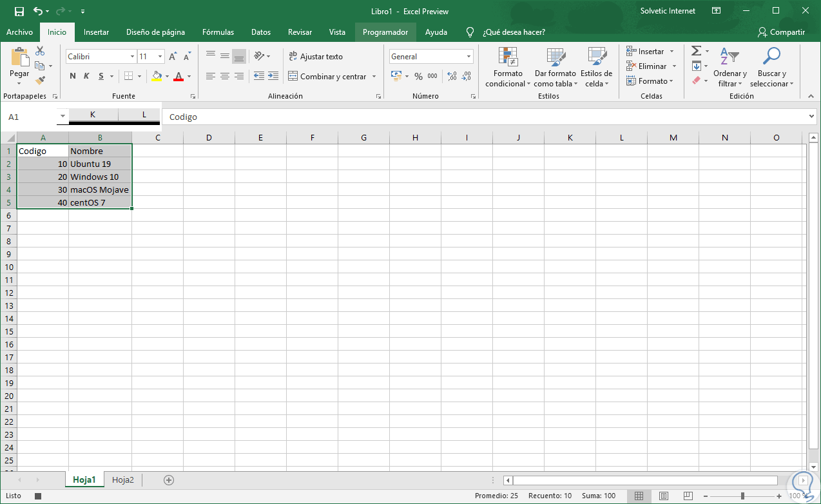Click the AutoSum sigma icon

click(x=696, y=51)
